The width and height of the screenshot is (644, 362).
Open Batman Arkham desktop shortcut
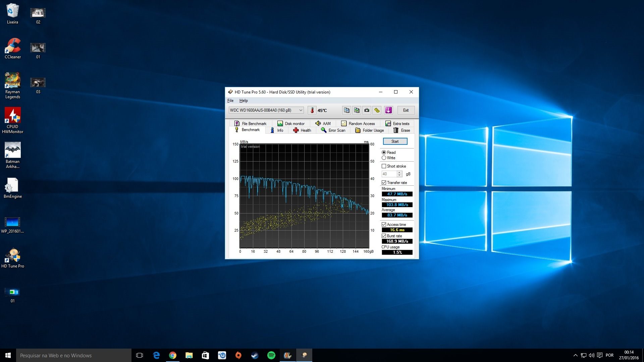[13, 156]
